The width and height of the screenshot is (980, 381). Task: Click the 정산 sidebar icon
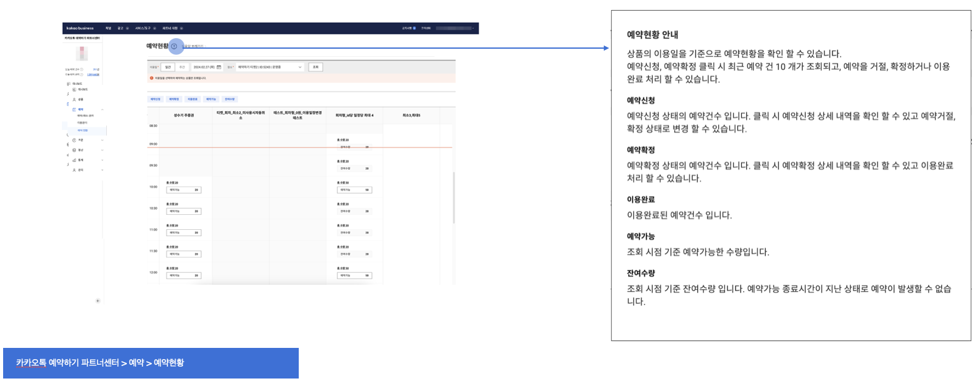point(74,150)
